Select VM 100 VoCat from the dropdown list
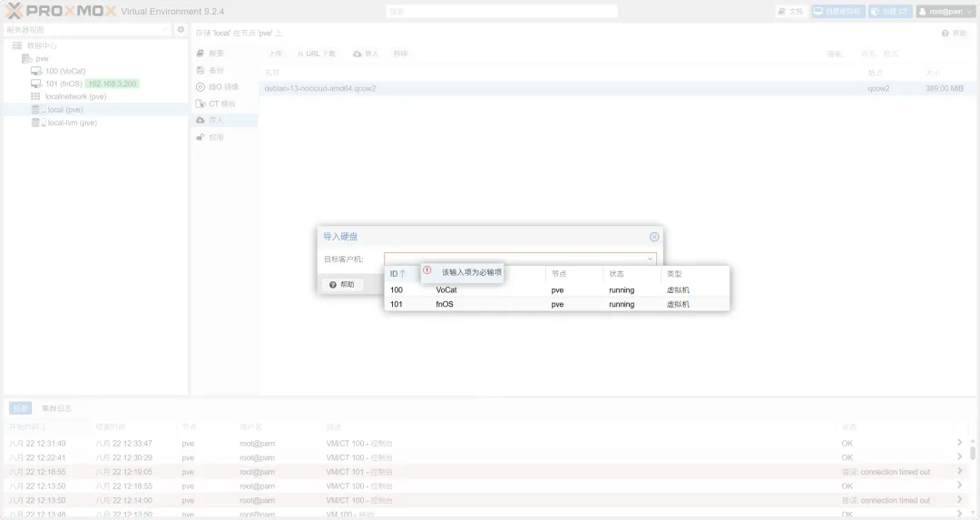The image size is (980, 520). tap(557, 290)
